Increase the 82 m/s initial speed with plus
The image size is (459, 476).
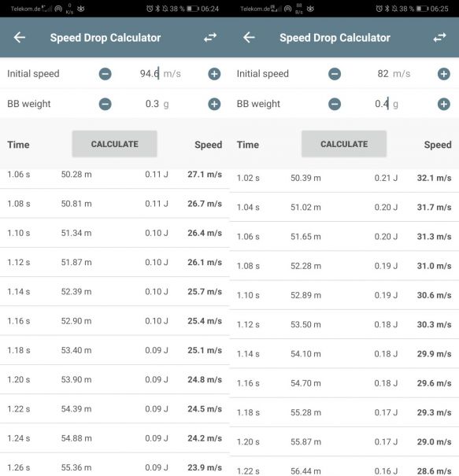pyautogui.click(x=443, y=74)
